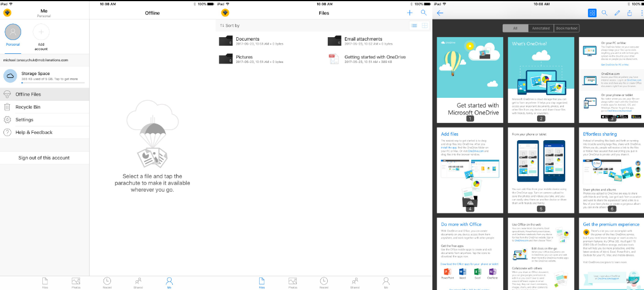The image size is (644, 290).
Task: Show only Annotated pages
Action: (x=540, y=29)
